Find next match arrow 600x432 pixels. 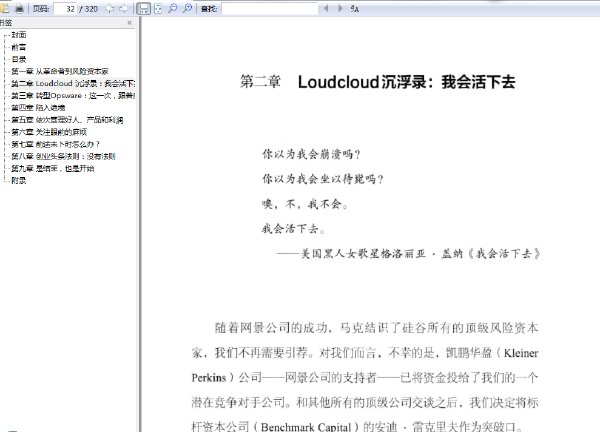(x=340, y=8)
